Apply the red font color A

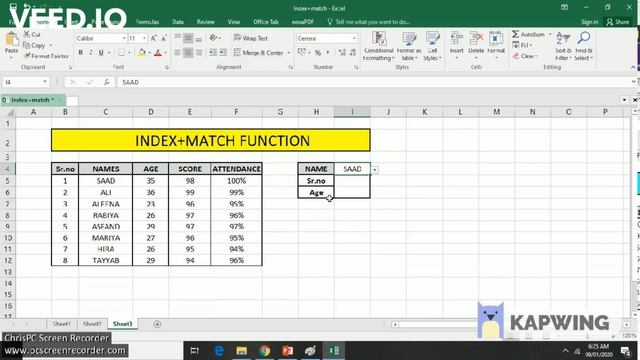(158, 53)
